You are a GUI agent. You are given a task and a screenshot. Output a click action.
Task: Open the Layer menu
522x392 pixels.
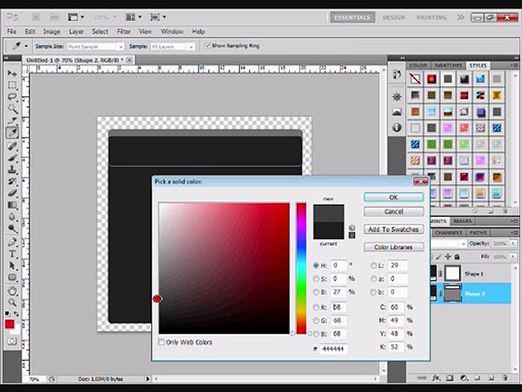[76, 32]
